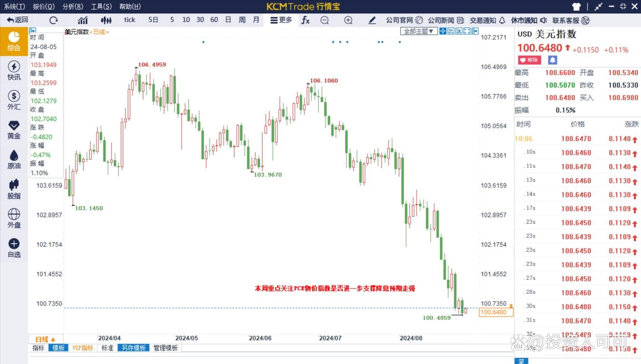The width and height of the screenshot is (641, 364).
Task: Open the 工具(S) menu
Action: 101,6
